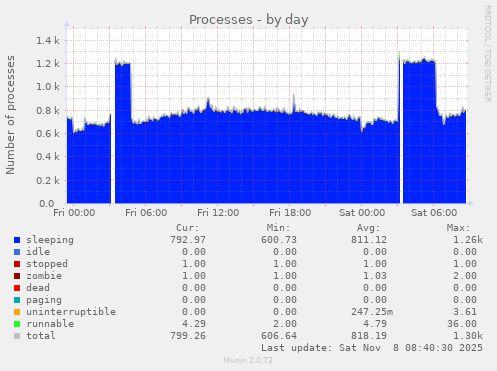497x371 pixels.
Task: Click the dead legend swatch
Action: click(17, 288)
